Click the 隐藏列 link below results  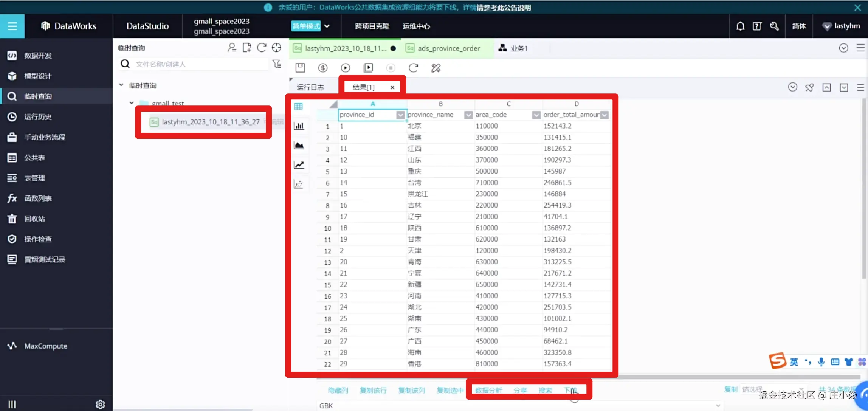(338, 390)
